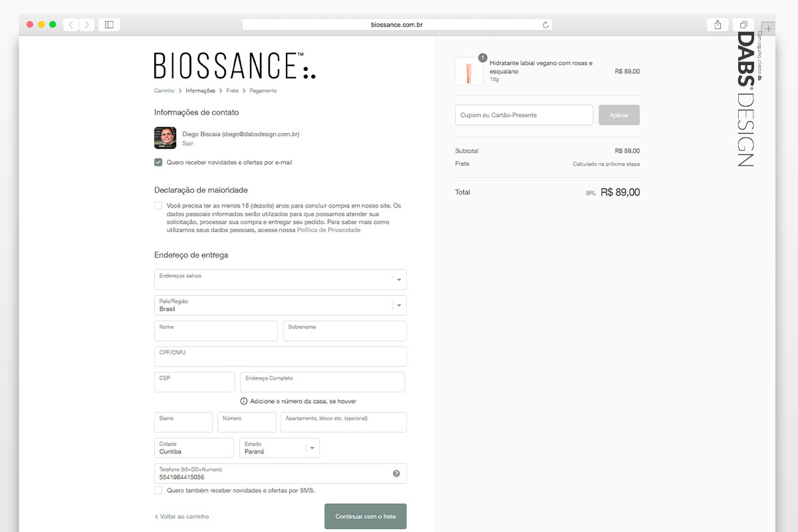Open the Safari share icon
Image resolution: width=798 pixels, height=532 pixels.
pos(718,25)
